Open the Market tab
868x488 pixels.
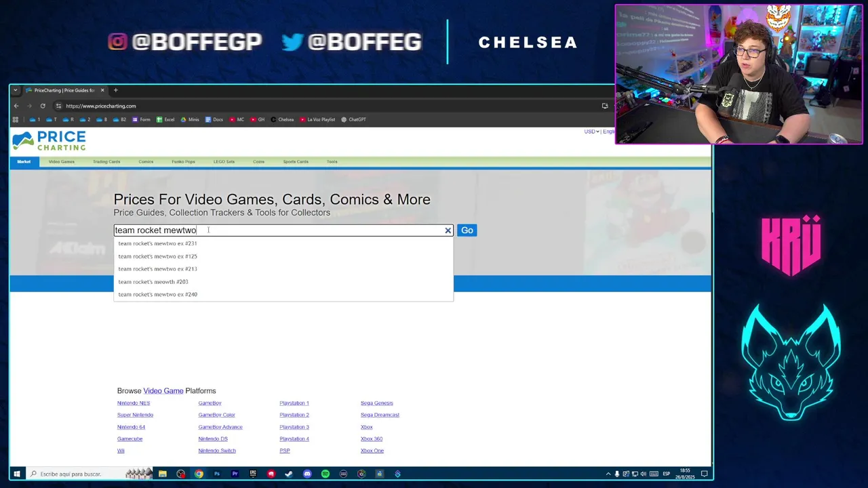(x=24, y=161)
